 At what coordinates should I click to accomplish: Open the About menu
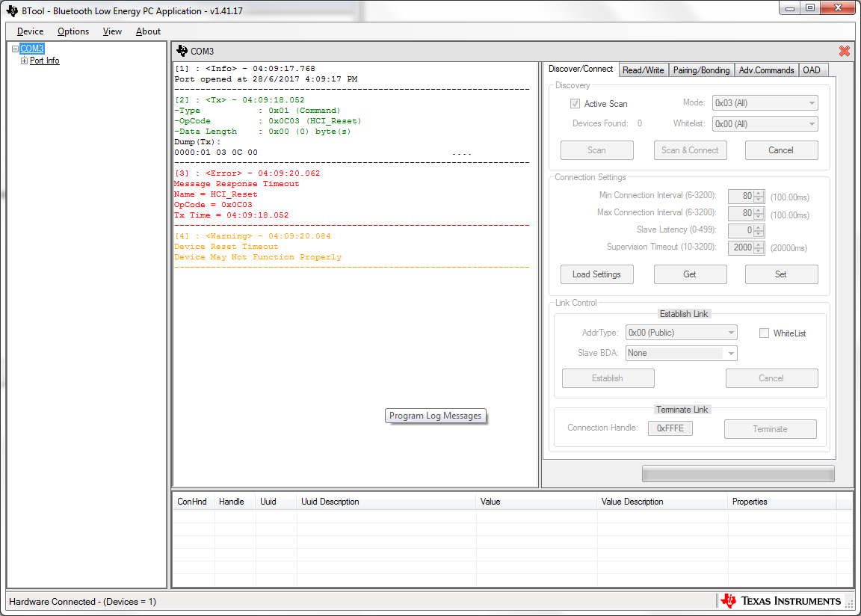pos(148,31)
